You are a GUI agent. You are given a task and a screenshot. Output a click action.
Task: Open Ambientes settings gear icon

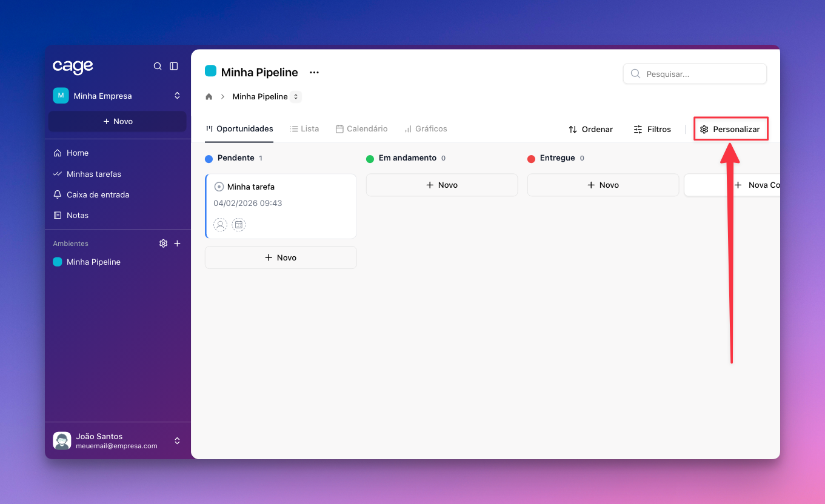163,244
